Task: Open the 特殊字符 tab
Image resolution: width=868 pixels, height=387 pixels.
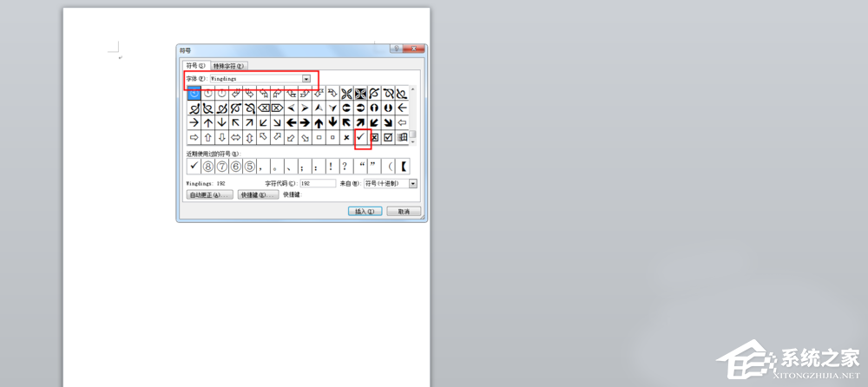Action: click(x=229, y=65)
